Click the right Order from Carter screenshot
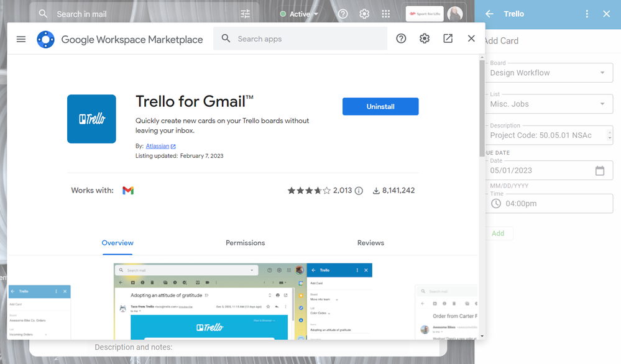This screenshot has width=621, height=364. point(446,312)
